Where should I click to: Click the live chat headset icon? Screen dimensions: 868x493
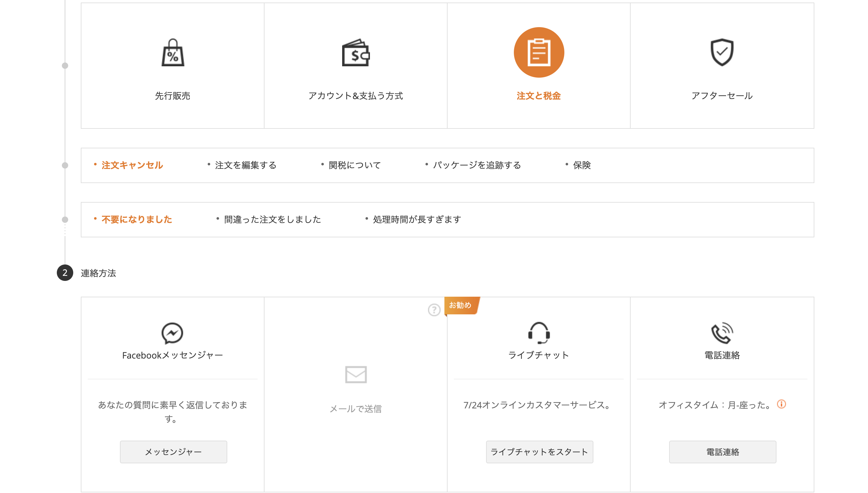click(538, 333)
